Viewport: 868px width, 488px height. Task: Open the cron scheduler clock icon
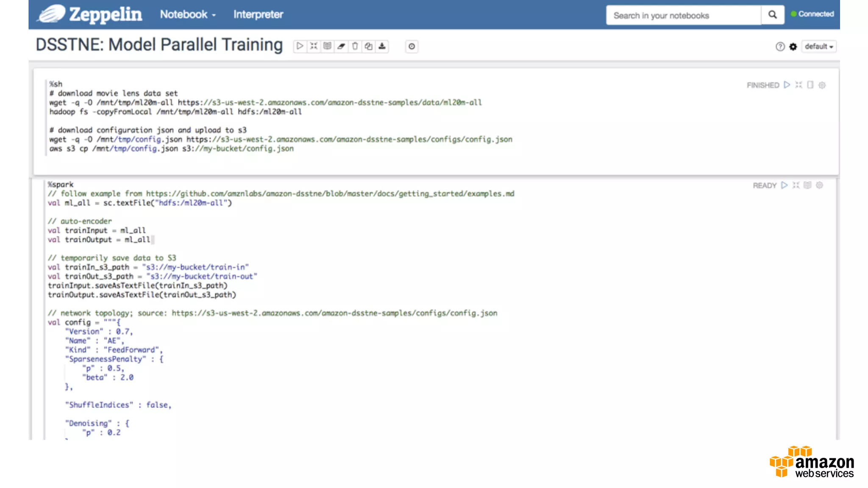coord(412,47)
